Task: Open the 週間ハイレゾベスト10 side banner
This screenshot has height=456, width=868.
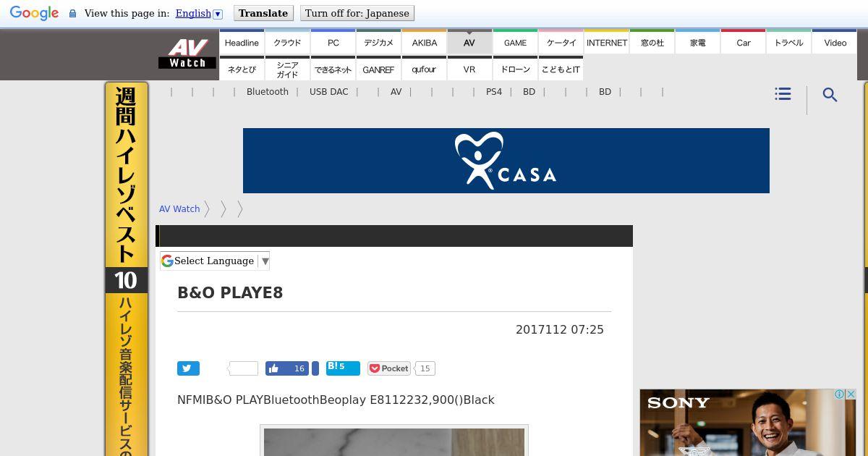Action: pyautogui.click(x=127, y=269)
